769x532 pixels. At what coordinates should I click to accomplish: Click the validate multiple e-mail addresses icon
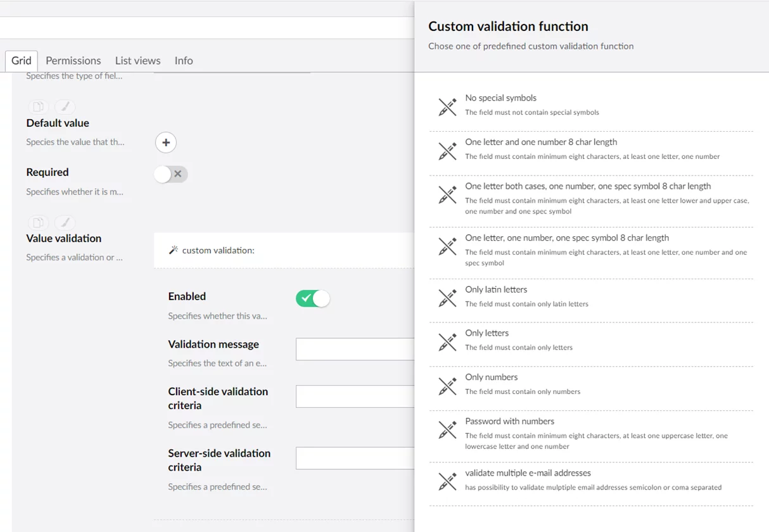click(x=447, y=481)
